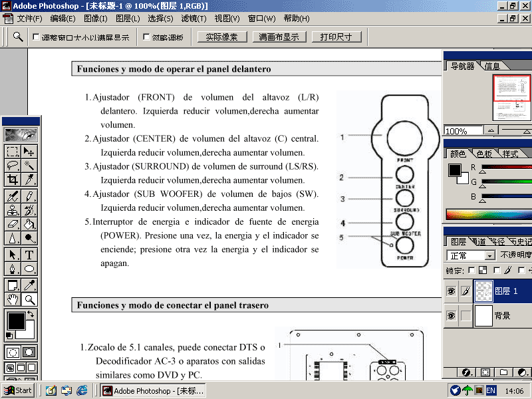Screen dimensions: 532x399
Task: Select the Notes tool
Action: click(x=13, y=285)
